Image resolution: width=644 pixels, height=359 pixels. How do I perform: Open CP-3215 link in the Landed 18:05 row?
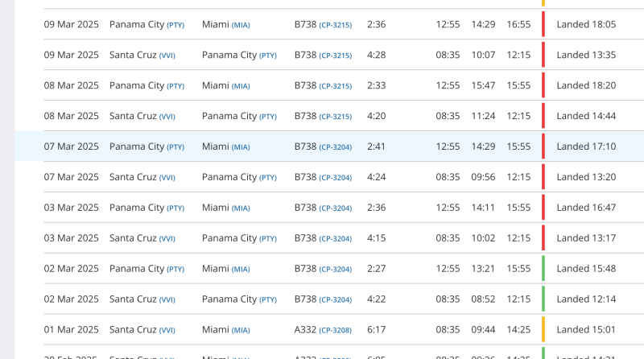pyautogui.click(x=336, y=25)
